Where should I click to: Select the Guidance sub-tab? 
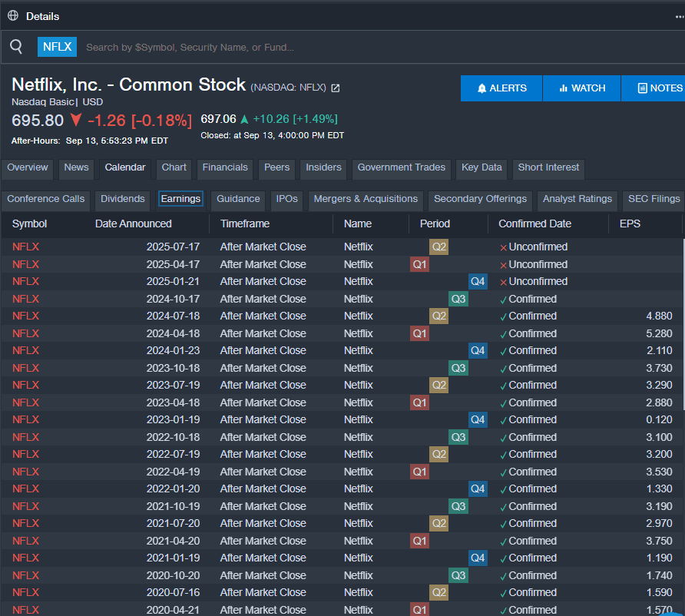point(238,199)
